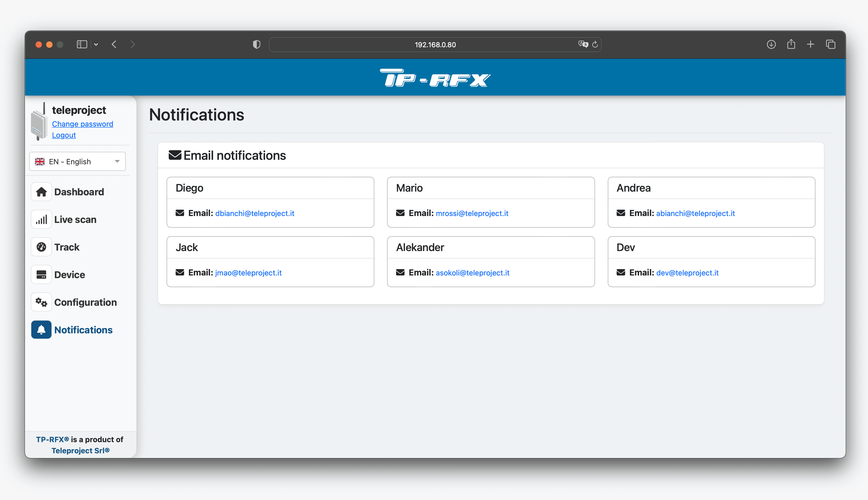Click the 192.168.0.80 address bar
Screen dimensions: 868x500
click(435, 44)
